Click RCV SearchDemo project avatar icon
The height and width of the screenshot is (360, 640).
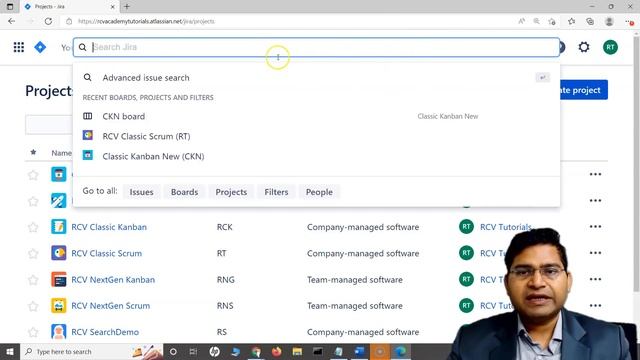(x=59, y=332)
